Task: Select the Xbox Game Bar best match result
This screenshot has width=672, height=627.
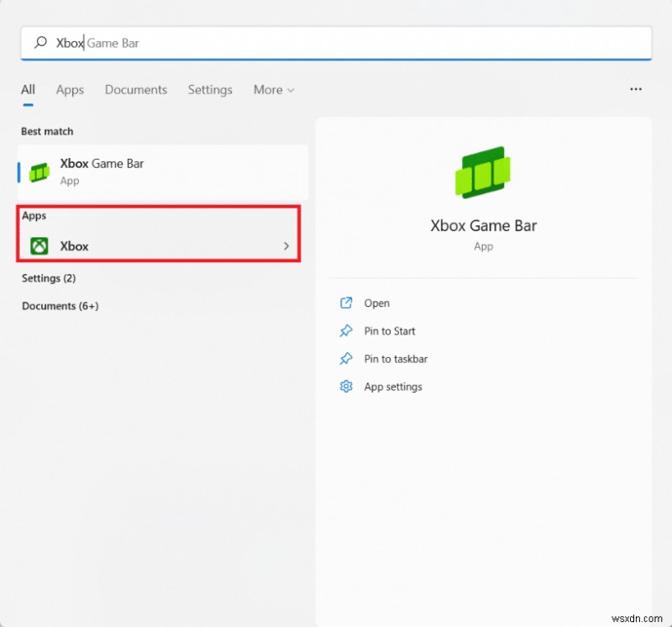Action: pos(163,172)
